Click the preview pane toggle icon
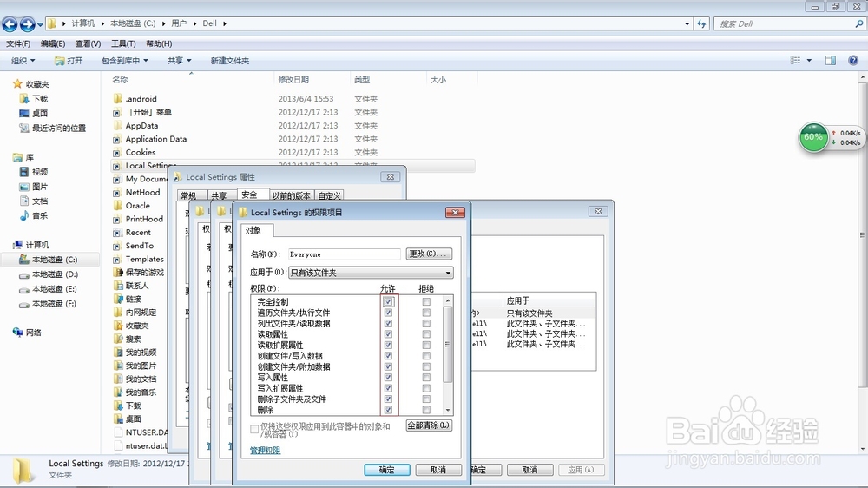The width and height of the screenshot is (868, 488). click(831, 61)
